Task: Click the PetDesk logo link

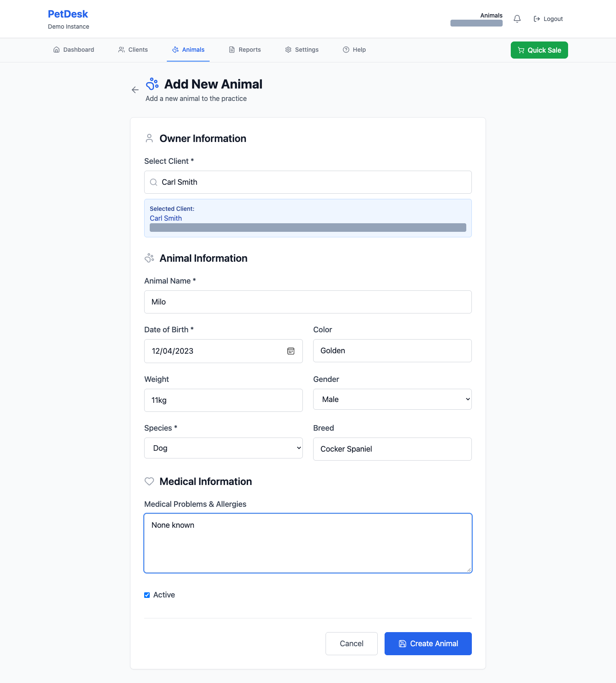Action: [x=68, y=14]
